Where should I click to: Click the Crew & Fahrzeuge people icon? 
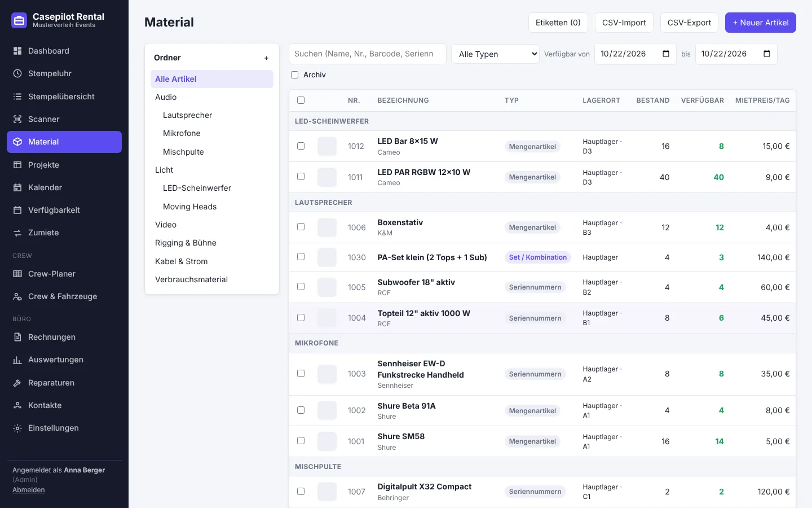tap(17, 296)
